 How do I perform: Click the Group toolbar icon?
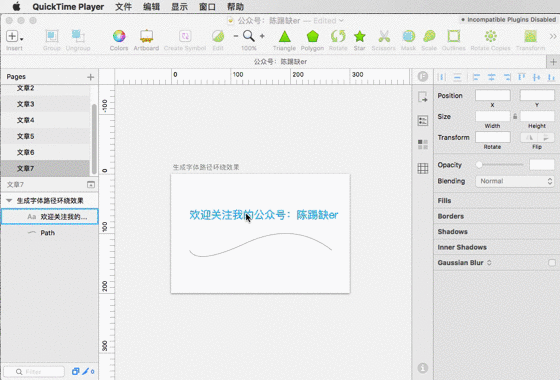click(x=52, y=36)
